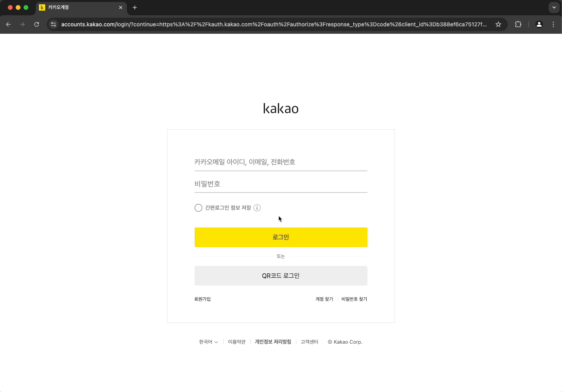Open a new tab with plus icon
562x392 pixels.
tap(135, 7)
